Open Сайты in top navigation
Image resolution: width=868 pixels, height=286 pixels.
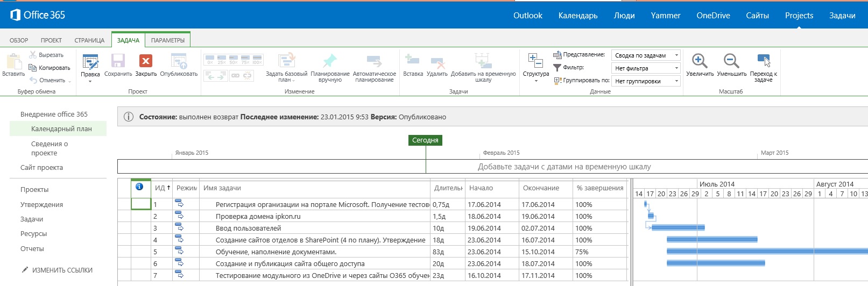pyautogui.click(x=757, y=16)
